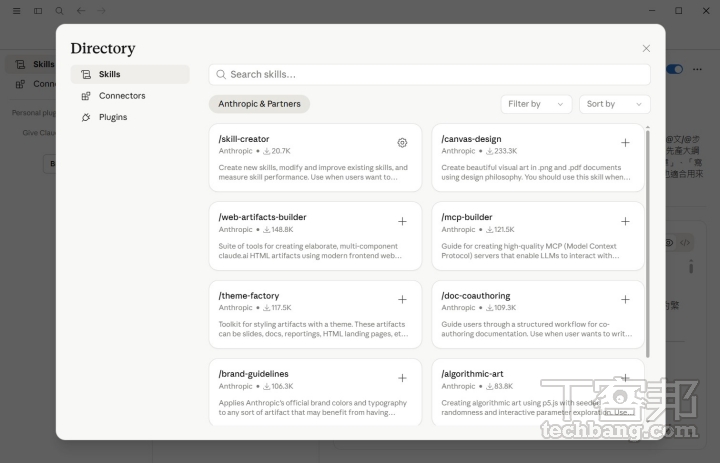The height and width of the screenshot is (463, 720).
Task: Open the /canvas-design card title
Action: 471,139
